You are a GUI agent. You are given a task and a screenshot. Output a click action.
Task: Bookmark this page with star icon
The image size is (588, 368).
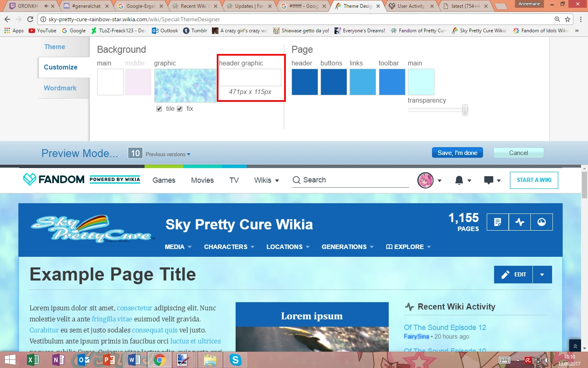click(568, 19)
